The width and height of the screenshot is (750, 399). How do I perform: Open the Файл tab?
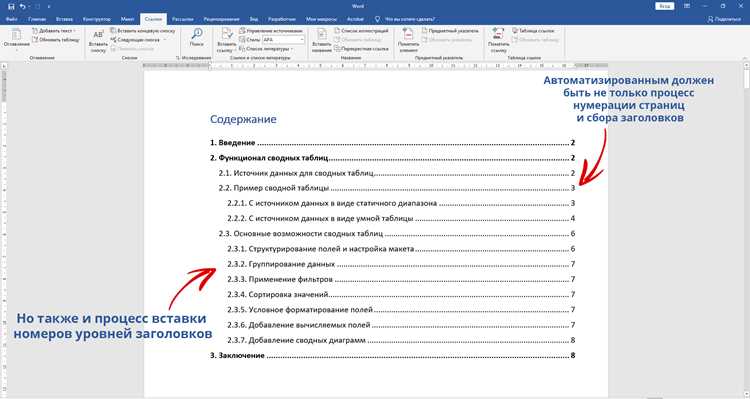[11, 19]
